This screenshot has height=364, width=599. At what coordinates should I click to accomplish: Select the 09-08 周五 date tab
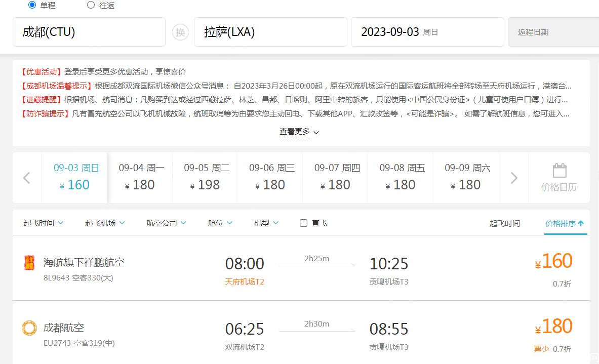[x=401, y=178]
